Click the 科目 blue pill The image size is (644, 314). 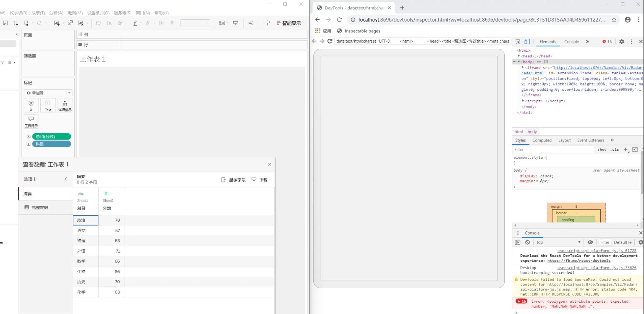[x=51, y=144]
